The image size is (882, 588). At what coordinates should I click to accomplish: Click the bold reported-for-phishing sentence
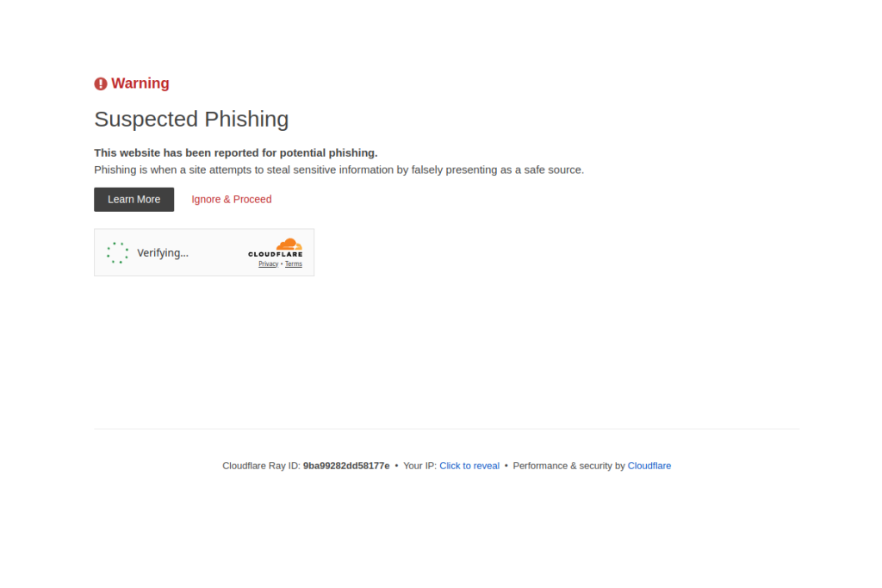point(235,153)
